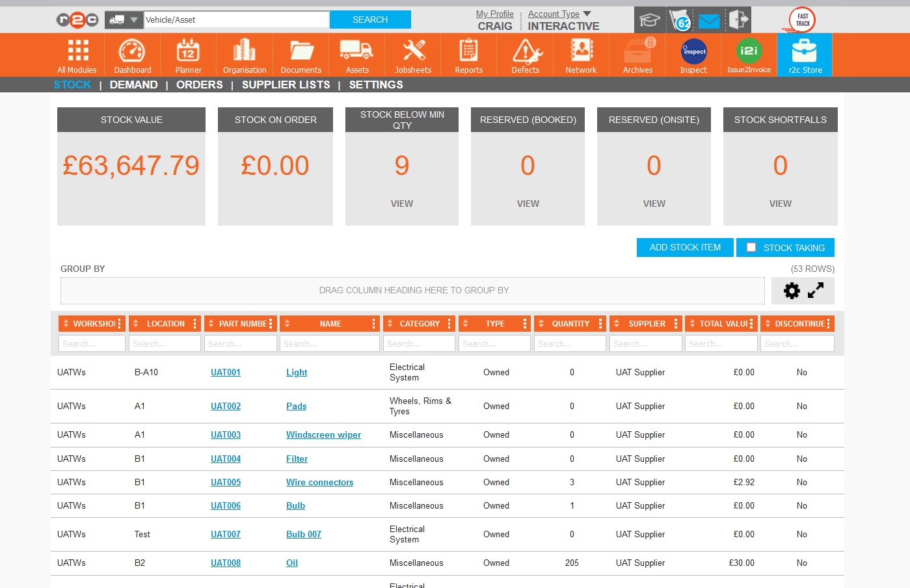Image resolution: width=910 pixels, height=588 pixels.
Task: Expand the grid to fullscreen
Action: coord(816,291)
